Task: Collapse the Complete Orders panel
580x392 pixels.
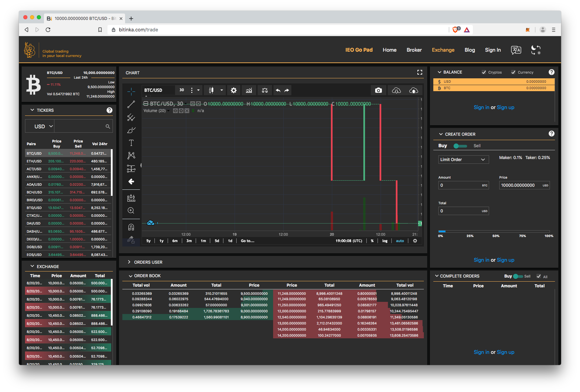Action: pyautogui.click(x=437, y=276)
